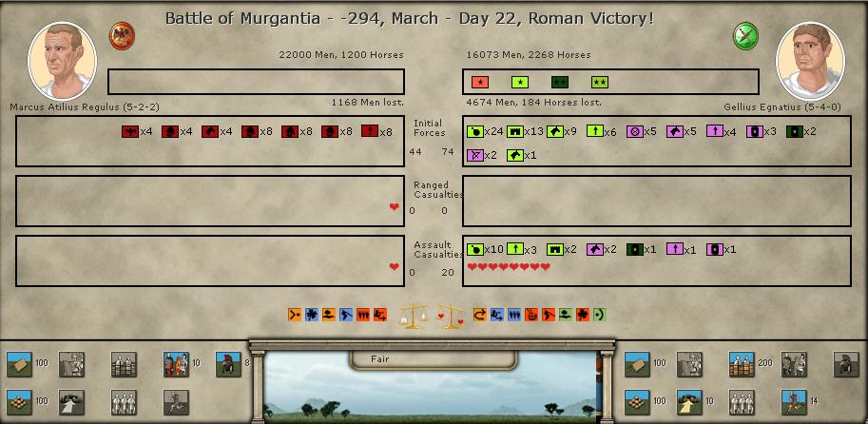Click the green crossed-swords faction emblem

click(745, 36)
